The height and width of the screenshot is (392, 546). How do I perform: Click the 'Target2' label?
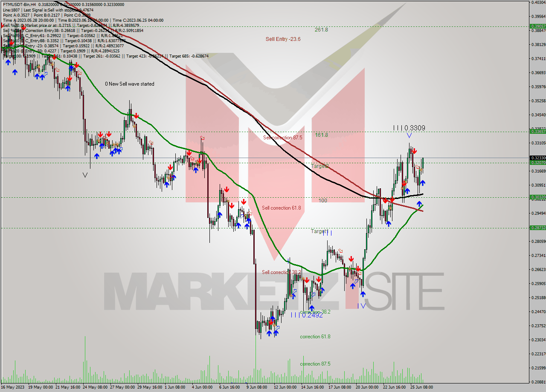tap(319, 166)
